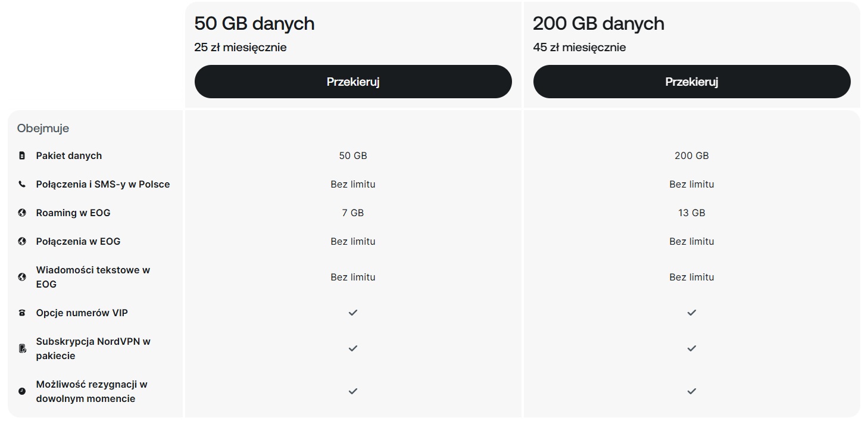Click the NordVPN checkmark in 200 GB column

[x=691, y=348]
